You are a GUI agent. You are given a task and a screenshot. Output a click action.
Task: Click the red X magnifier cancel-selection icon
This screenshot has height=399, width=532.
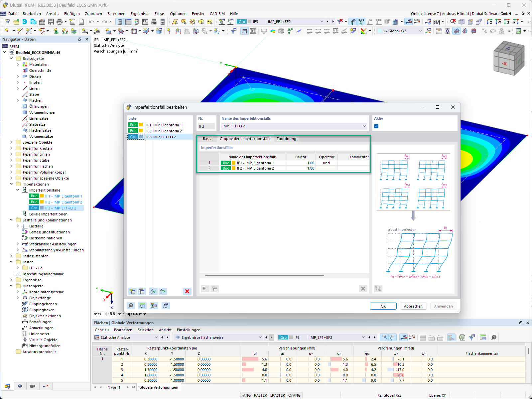pos(453,22)
